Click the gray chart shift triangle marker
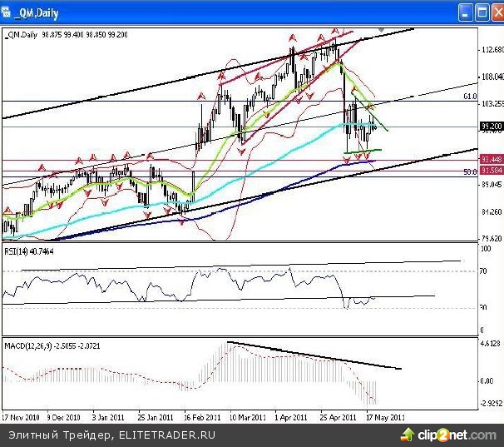The height and width of the screenshot is (447, 504). [x=381, y=31]
